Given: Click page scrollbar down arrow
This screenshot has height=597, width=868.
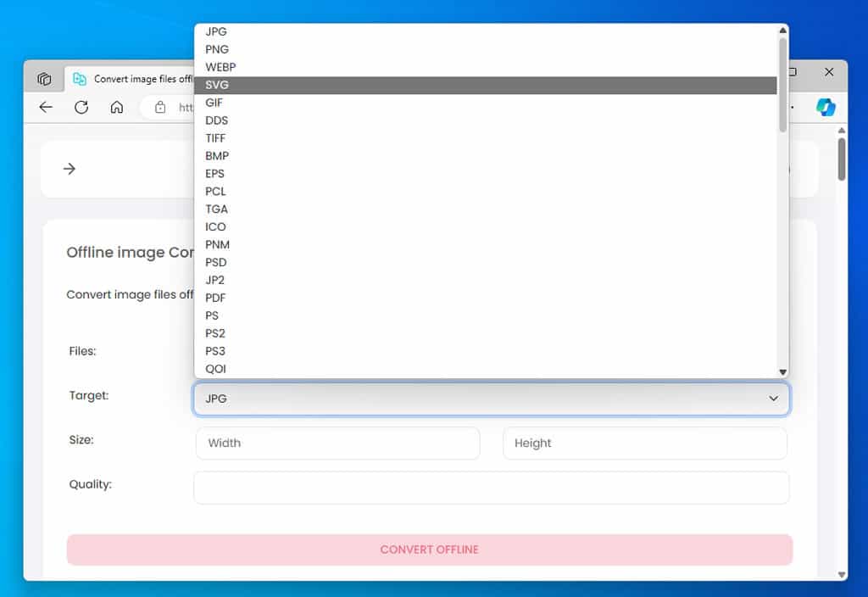Looking at the screenshot, I should 842,575.
